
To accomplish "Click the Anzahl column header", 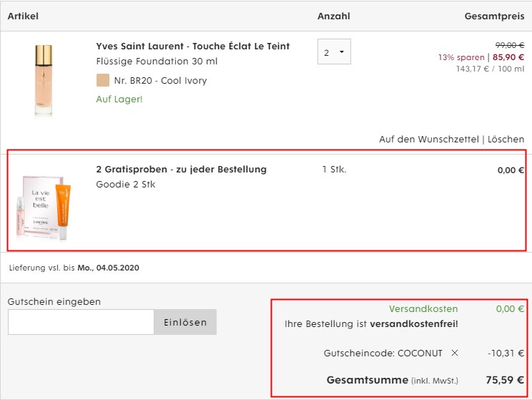I will [x=333, y=16].
